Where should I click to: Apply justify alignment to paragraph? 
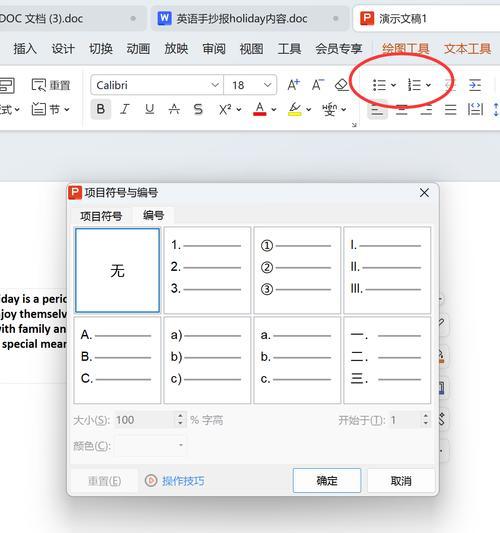(x=450, y=110)
